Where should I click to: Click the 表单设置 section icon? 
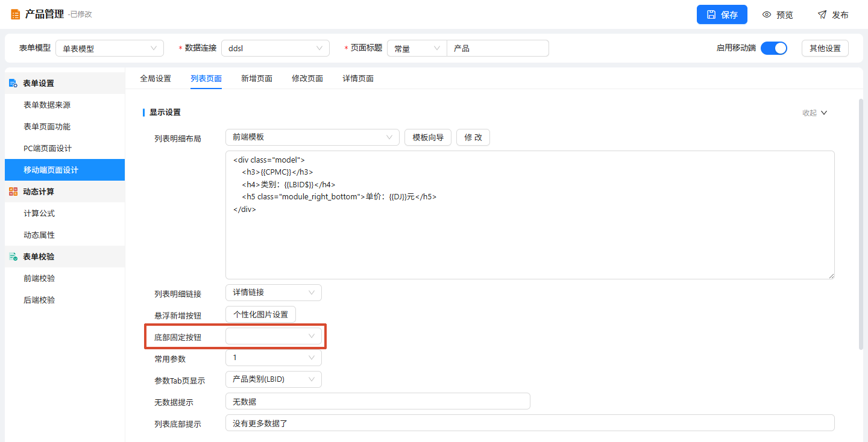click(x=13, y=83)
